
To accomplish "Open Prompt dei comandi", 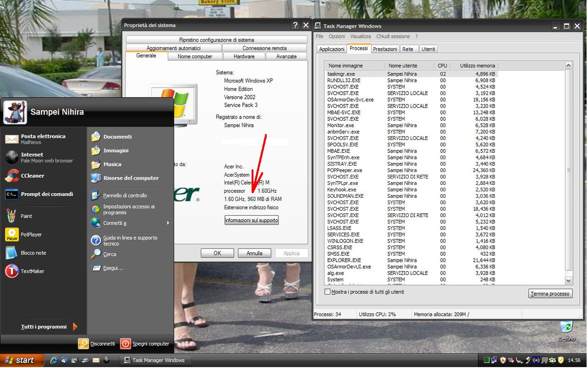I will pyautogui.click(x=43, y=194).
